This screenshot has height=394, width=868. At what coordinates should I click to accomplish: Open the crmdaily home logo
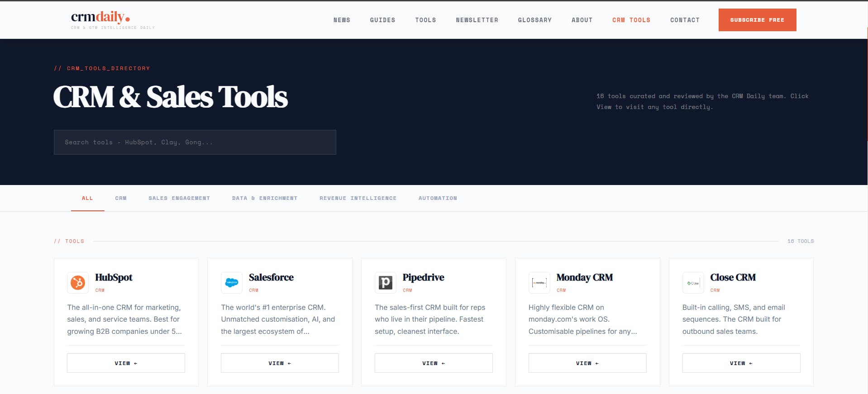click(x=113, y=20)
